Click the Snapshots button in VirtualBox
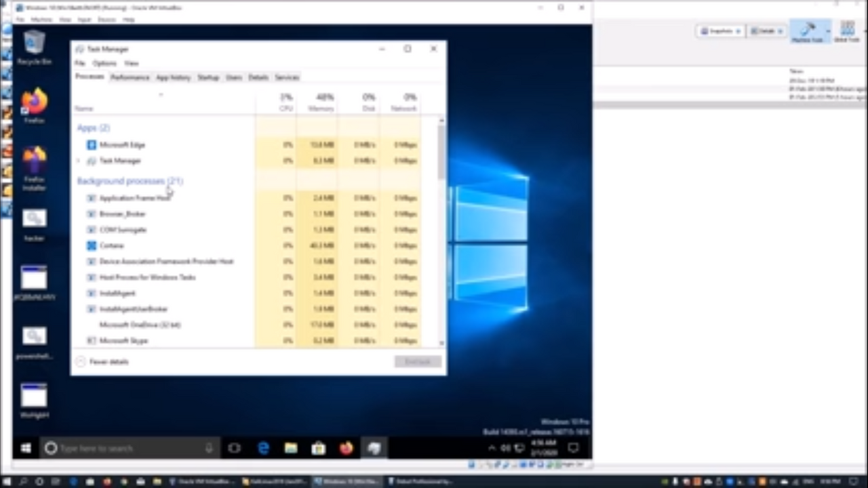This screenshot has height=488, width=868. click(721, 31)
